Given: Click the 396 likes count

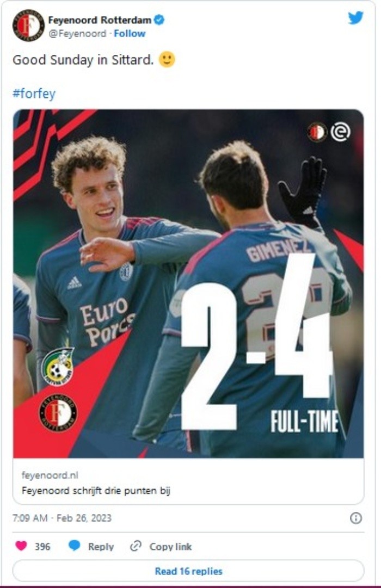Looking at the screenshot, I should click(42, 546).
